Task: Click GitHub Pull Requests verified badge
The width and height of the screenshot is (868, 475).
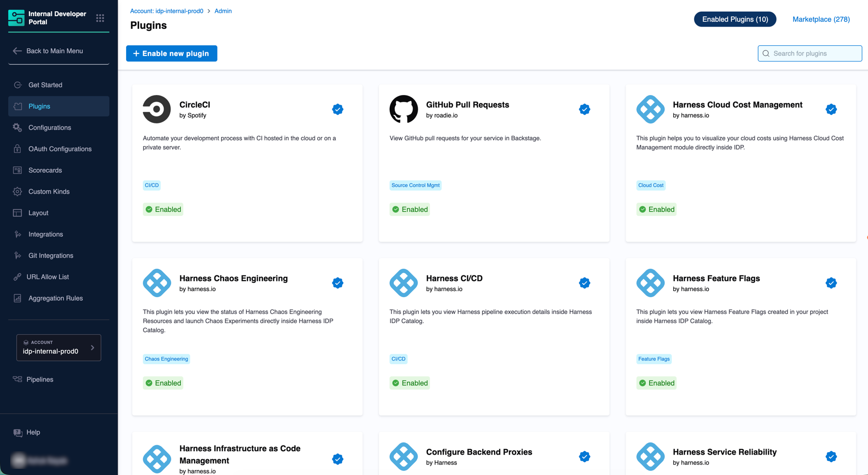Action: point(584,109)
